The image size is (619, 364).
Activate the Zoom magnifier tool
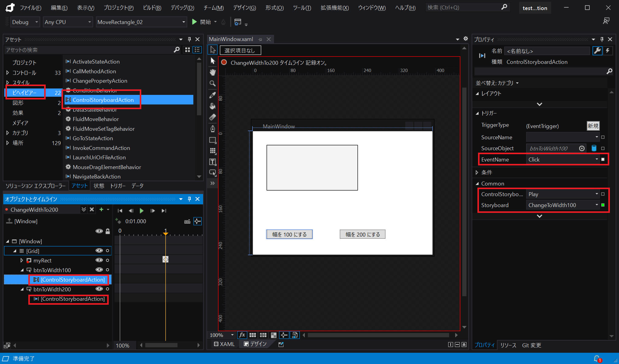point(213,84)
